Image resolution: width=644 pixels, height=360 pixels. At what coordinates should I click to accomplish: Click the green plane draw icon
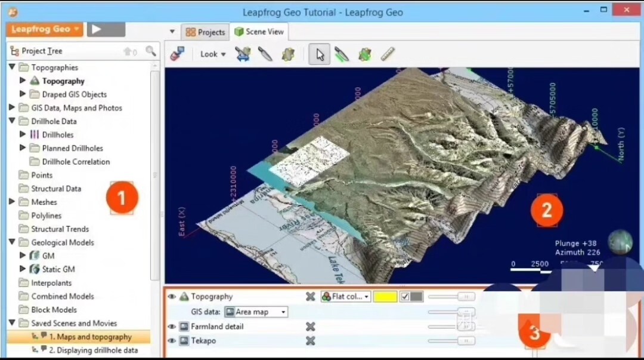tap(365, 54)
